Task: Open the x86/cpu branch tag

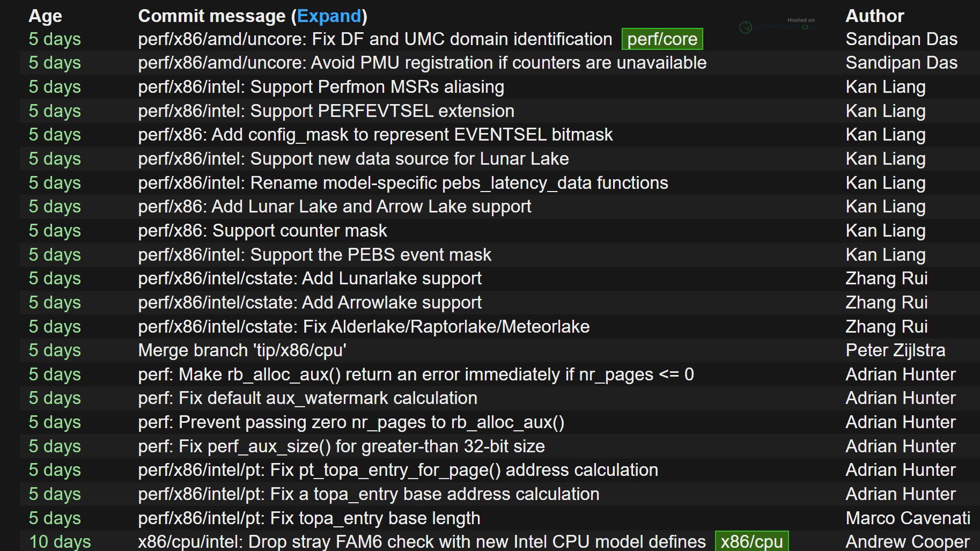Action: coord(751,541)
